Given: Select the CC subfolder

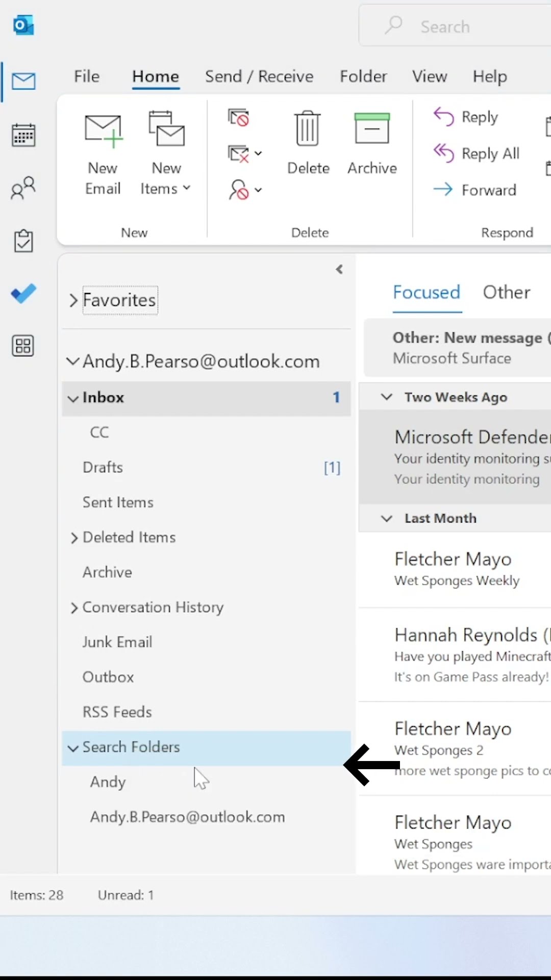Looking at the screenshot, I should point(206,433).
